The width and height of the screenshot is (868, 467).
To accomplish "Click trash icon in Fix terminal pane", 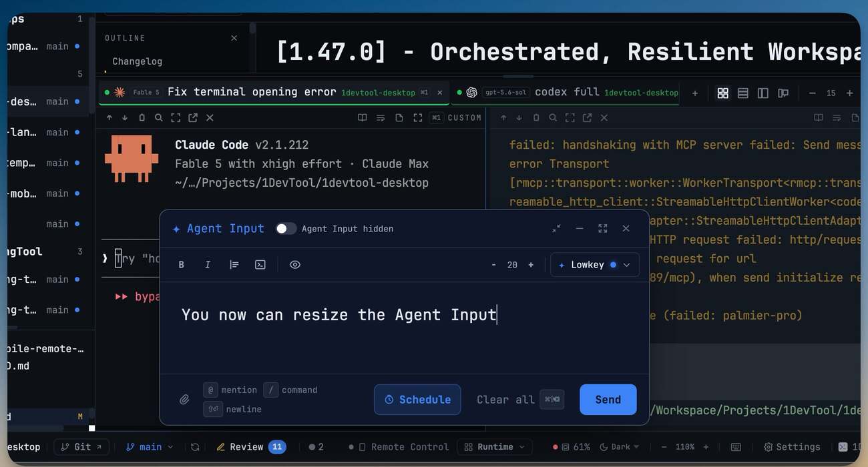I will point(142,117).
